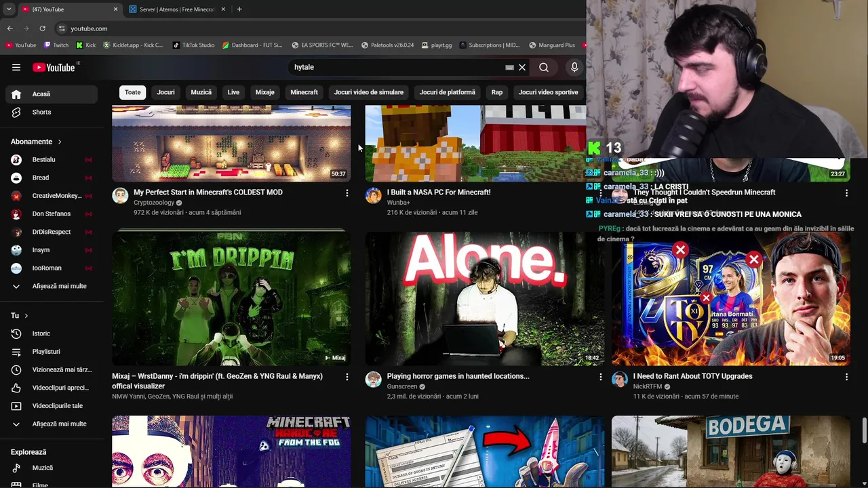Play the Alone horror games thumbnail
The height and width of the screenshot is (488, 868).
point(484,298)
